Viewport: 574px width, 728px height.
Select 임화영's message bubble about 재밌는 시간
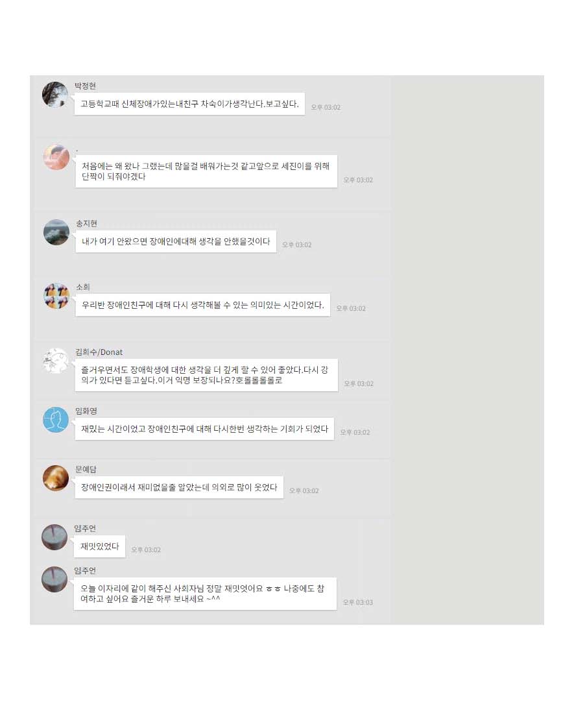[x=204, y=429]
